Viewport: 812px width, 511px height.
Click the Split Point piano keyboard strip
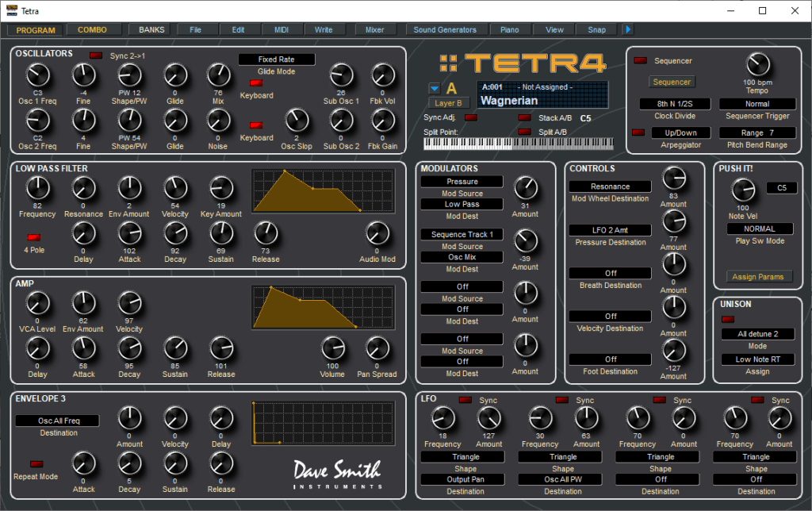[520, 143]
